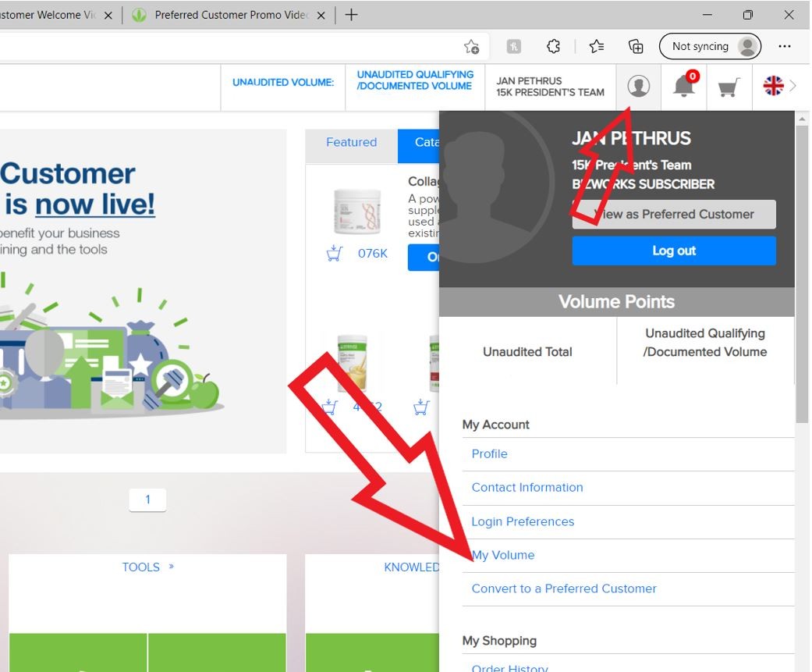Click the account panel vertical scrollbar

tap(802, 272)
